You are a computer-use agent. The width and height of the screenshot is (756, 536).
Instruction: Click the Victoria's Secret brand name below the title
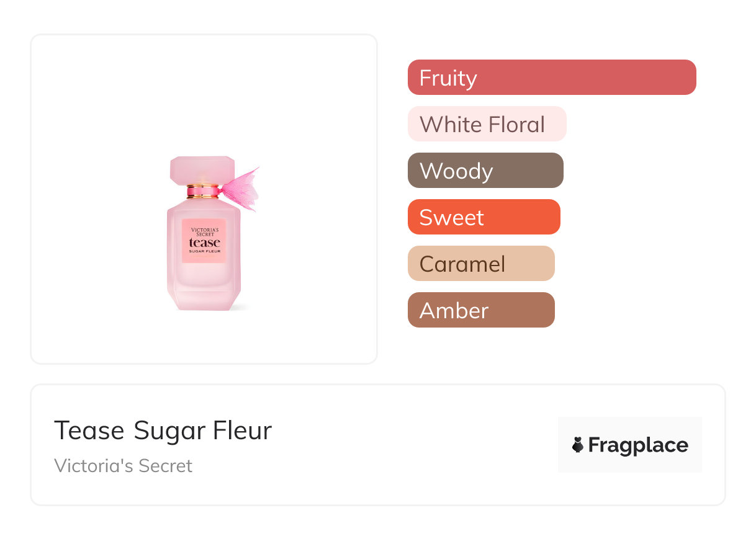[123, 466]
